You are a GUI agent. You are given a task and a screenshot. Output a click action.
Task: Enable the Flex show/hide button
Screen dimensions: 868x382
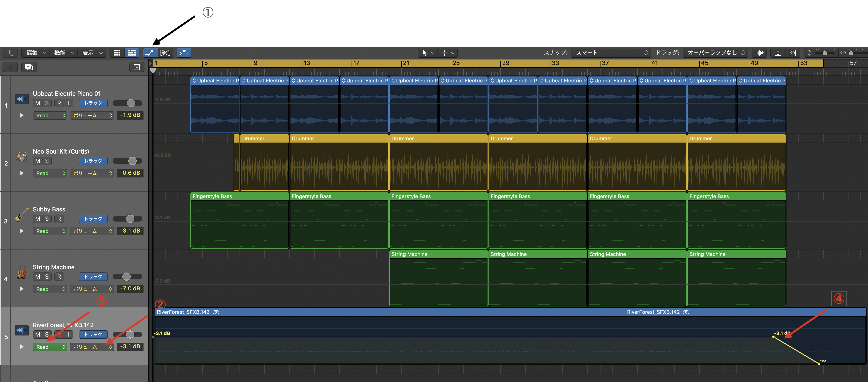tap(165, 53)
